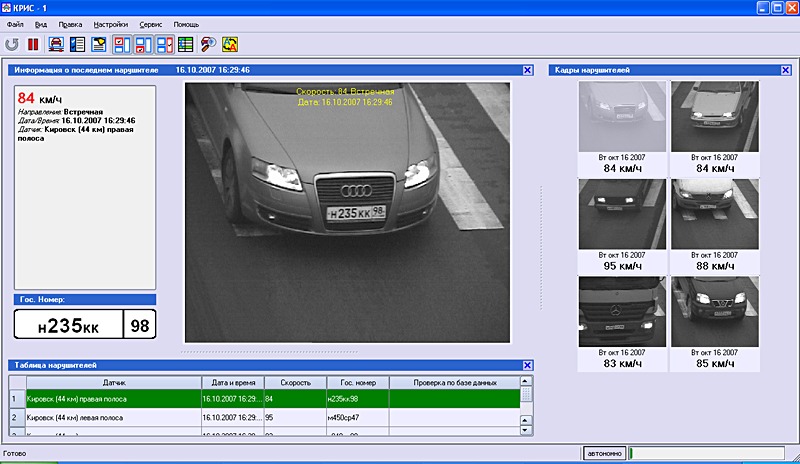Toggle the right-side panel layout button

click(164, 44)
